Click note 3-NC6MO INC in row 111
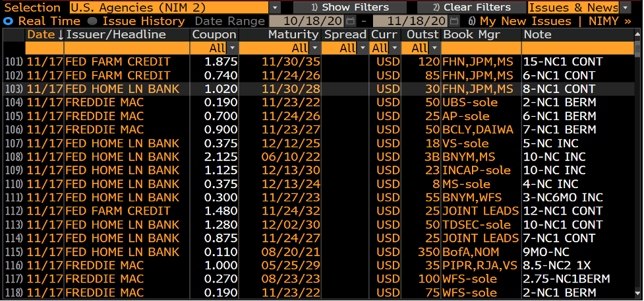 563,197
